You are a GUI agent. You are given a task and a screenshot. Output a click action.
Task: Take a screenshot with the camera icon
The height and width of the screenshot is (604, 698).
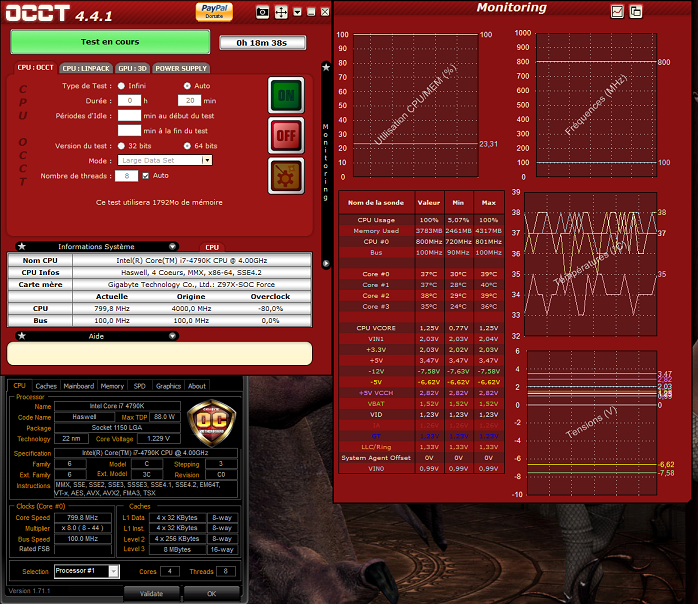click(263, 12)
